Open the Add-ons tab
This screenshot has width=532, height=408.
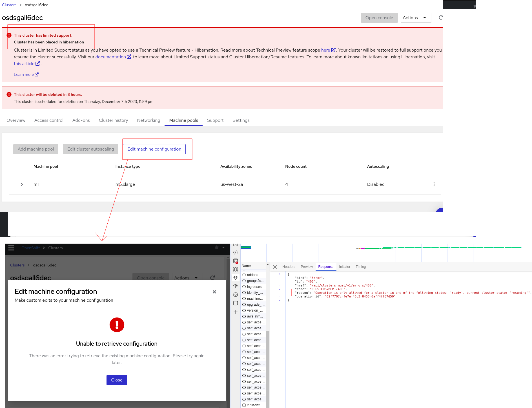[x=81, y=120]
